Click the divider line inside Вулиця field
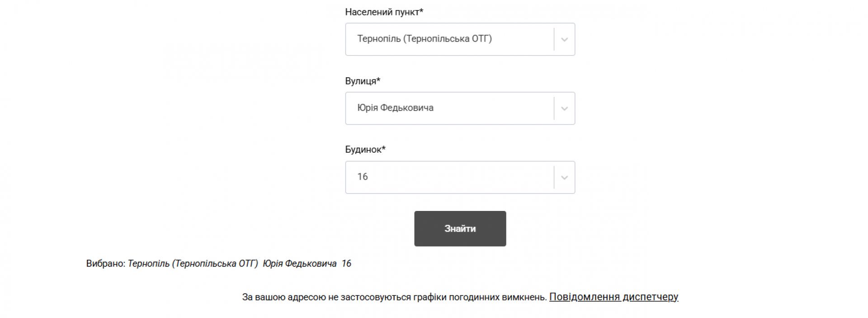Image resolution: width=868 pixels, height=318 pixels. [554, 108]
